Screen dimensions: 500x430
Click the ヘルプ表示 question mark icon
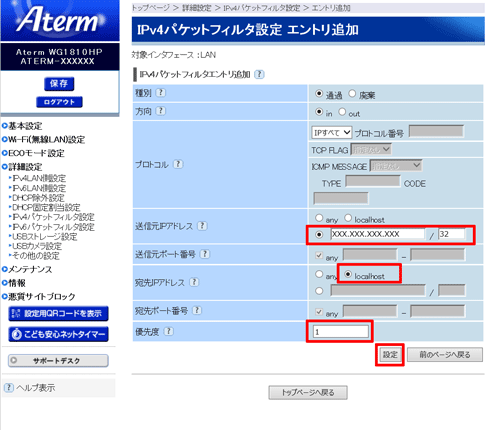point(8,387)
